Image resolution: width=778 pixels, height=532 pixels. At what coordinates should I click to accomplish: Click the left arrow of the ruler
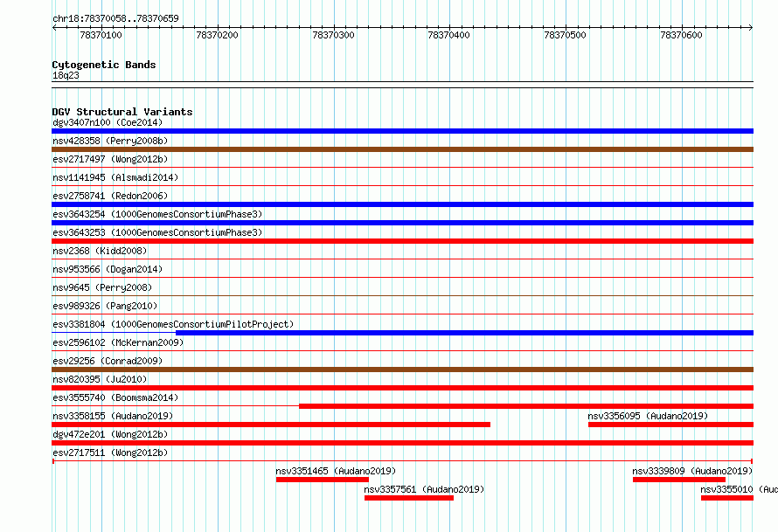[x=54, y=28]
